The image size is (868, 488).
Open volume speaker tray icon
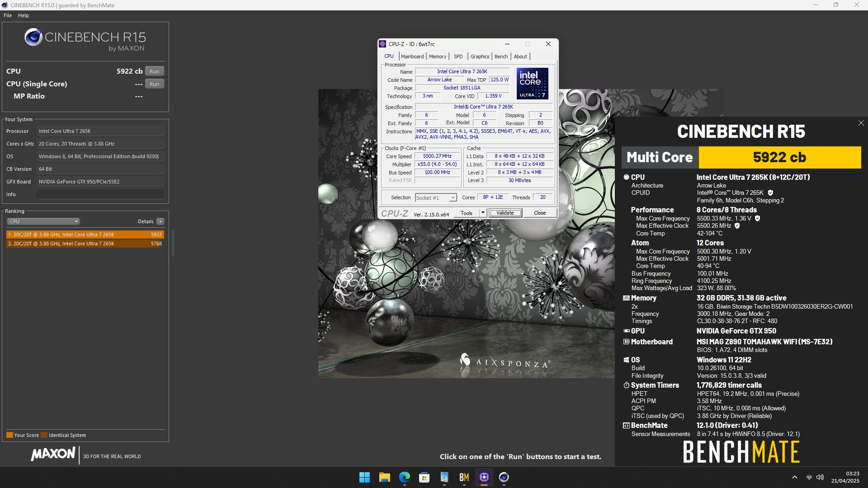pyautogui.click(x=820, y=477)
